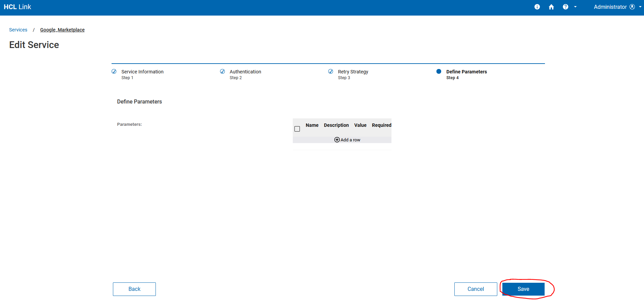
Task: Click the Add a row label
Action: [x=350, y=140]
